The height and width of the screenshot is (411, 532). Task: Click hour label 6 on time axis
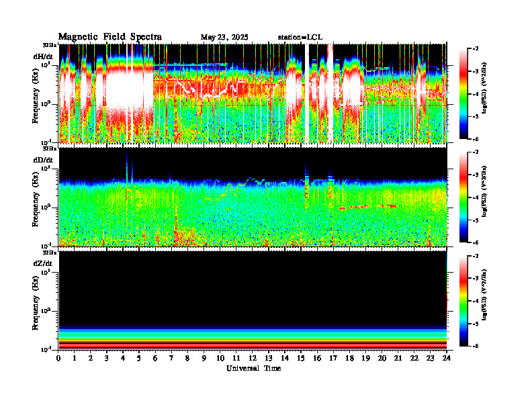[x=155, y=359]
